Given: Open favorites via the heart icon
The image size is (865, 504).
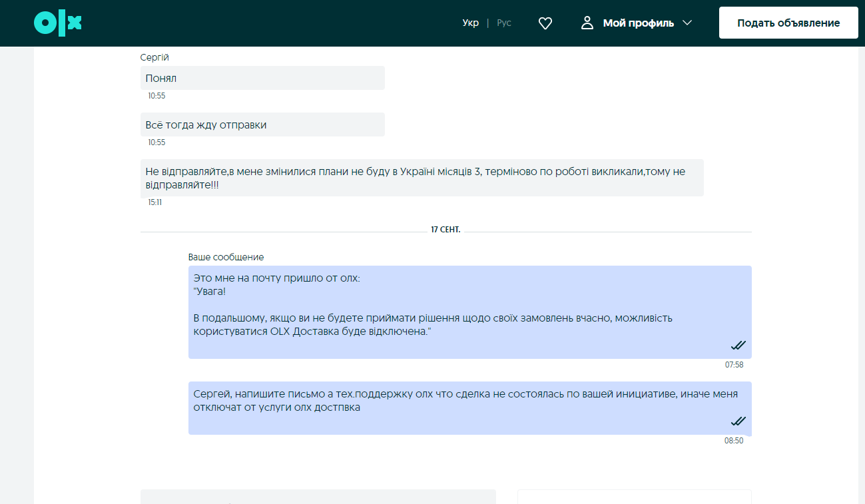Looking at the screenshot, I should [x=545, y=23].
